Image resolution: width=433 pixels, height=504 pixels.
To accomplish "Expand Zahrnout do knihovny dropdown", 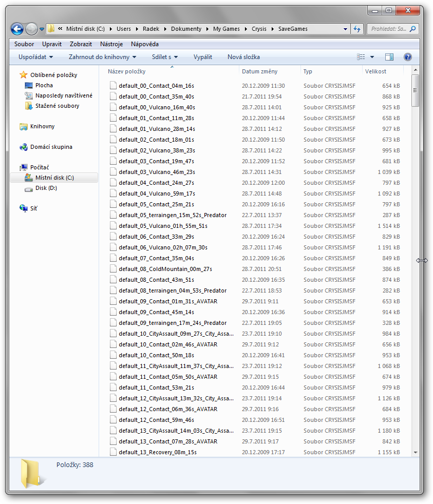I will (102, 57).
